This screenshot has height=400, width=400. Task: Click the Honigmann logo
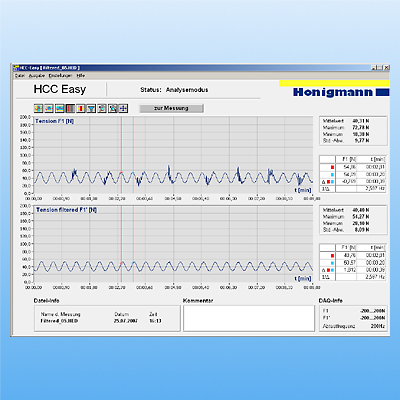(x=341, y=92)
